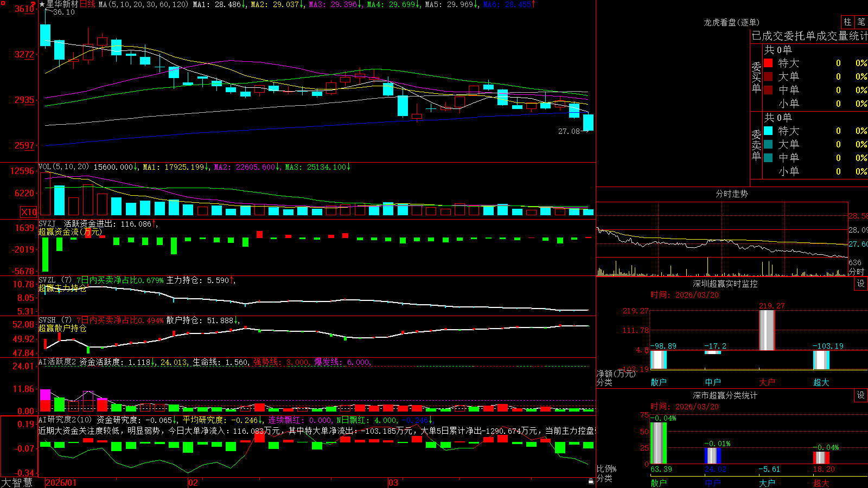Click the X10 volume scale box
Screen dimensions: 868x488
pos(29,212)
